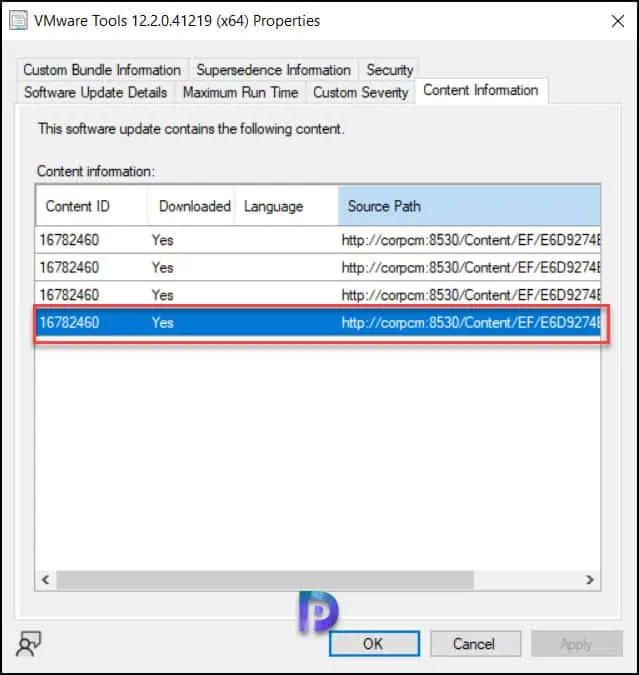Select the highlighted blue content row
The width and height of the screenshot is (639, 675).
(x=318, y=322)
